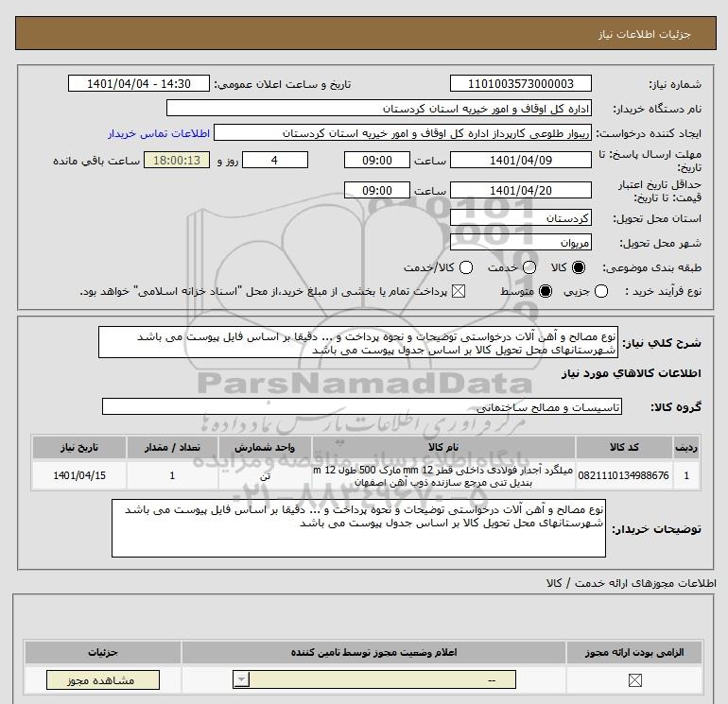
Task: Select the خدمت radio button
Action: pyautogui.click(x=529, y=267)
